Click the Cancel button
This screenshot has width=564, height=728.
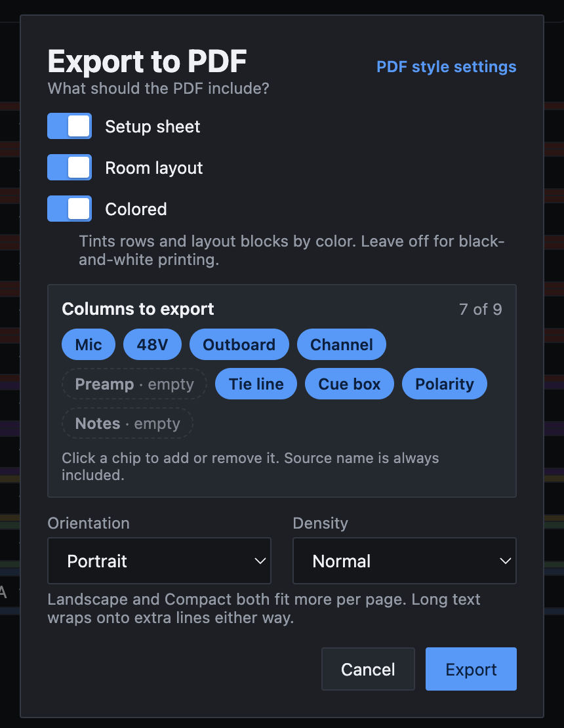coord(368,669)
